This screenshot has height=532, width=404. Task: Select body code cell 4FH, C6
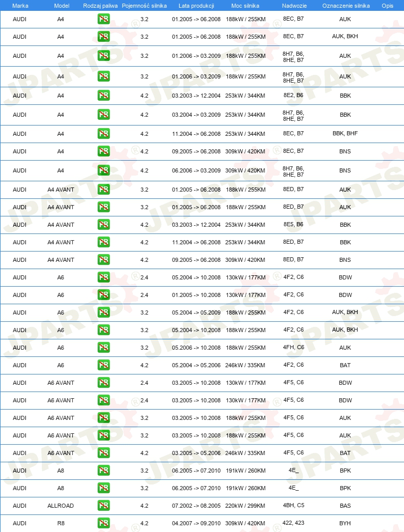[293, 348]
